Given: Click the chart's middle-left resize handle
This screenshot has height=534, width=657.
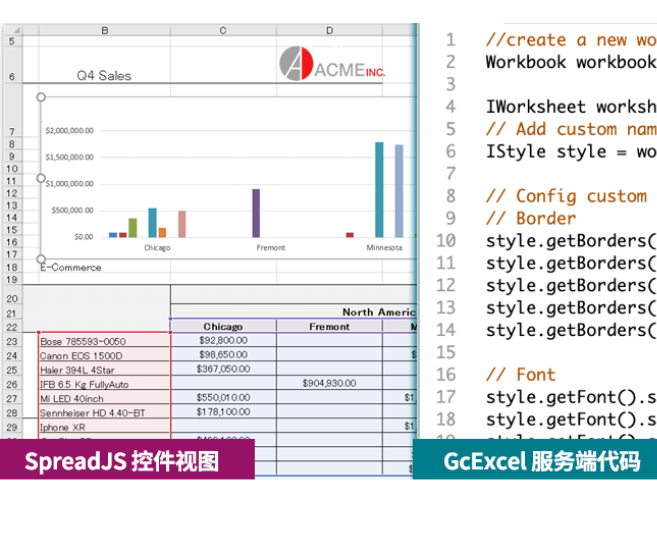Looking at the screenshot, I should (x=41, y=178).
